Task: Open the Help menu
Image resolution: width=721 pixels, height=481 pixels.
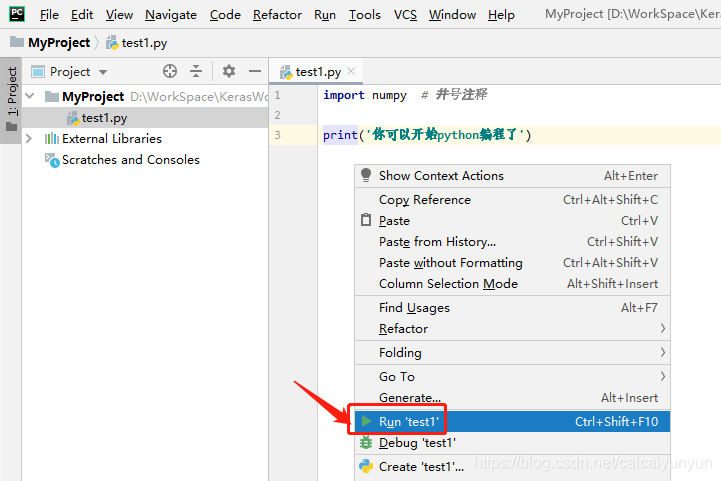Action: click(x=501, y=15)
